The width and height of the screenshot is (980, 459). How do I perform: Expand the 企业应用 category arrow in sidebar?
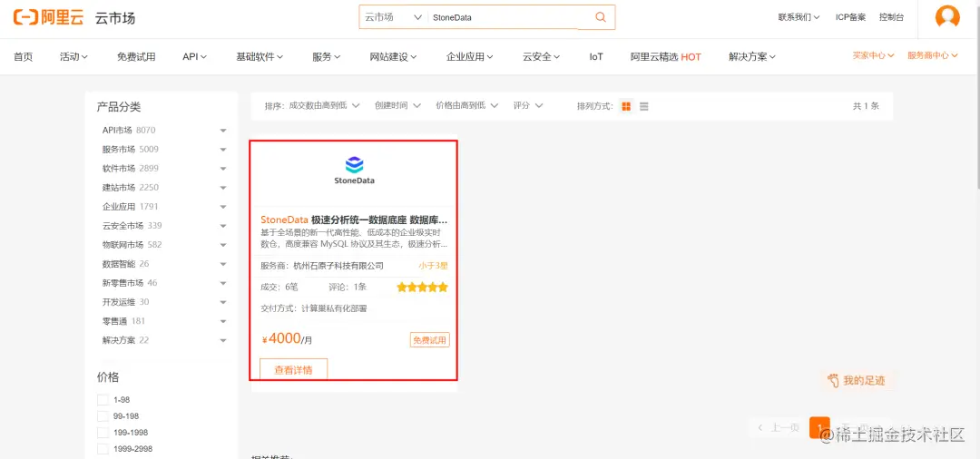click(x=223, y=207)
